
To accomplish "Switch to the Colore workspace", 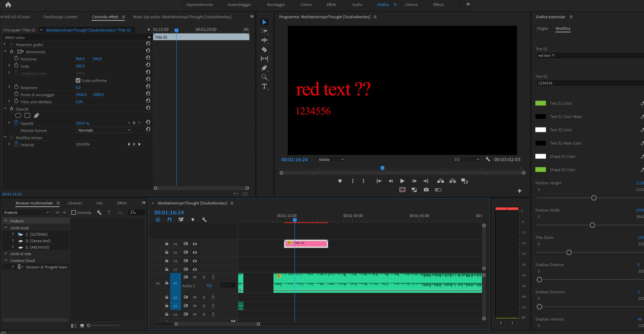I will tap(306, 4).
